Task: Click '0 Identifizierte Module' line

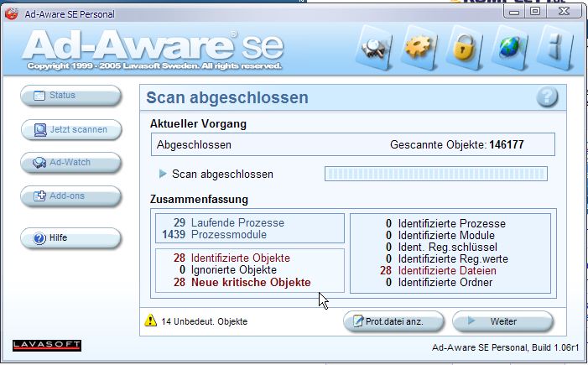Action: tap(440, 235)
